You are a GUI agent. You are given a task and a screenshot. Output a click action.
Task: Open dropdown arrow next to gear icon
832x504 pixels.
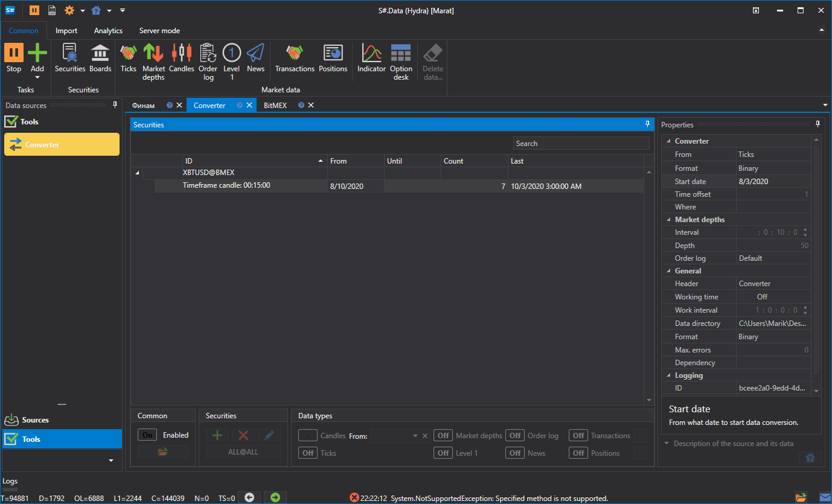[82, 11]
